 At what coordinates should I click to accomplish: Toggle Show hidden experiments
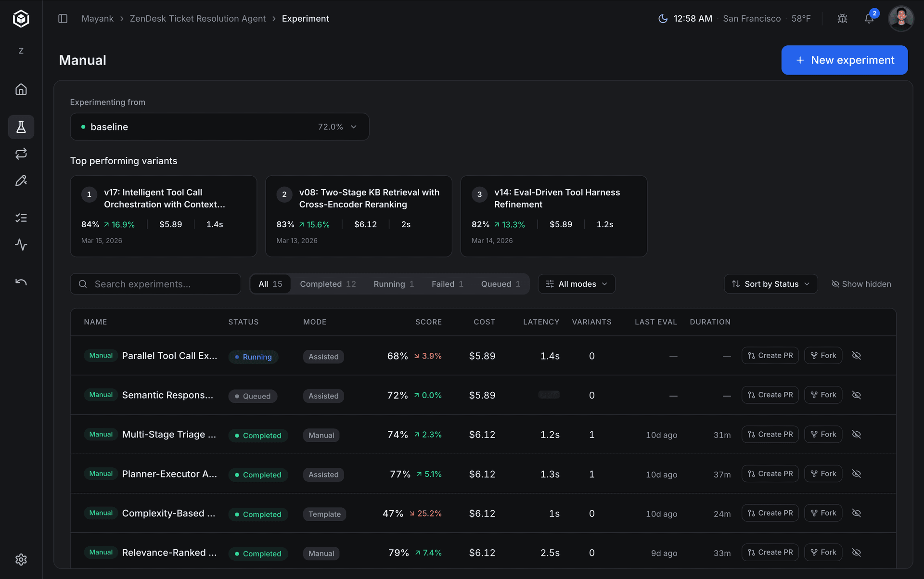pos(861,284)
